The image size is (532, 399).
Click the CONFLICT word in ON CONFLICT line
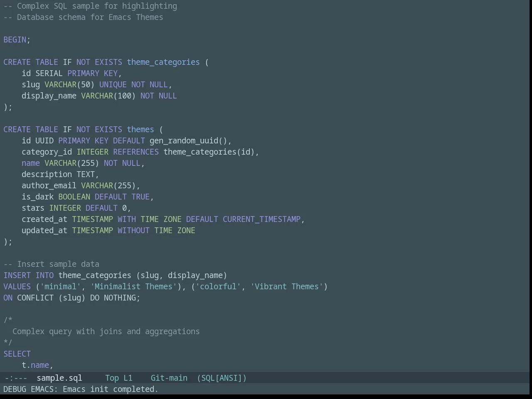point(35,298)
